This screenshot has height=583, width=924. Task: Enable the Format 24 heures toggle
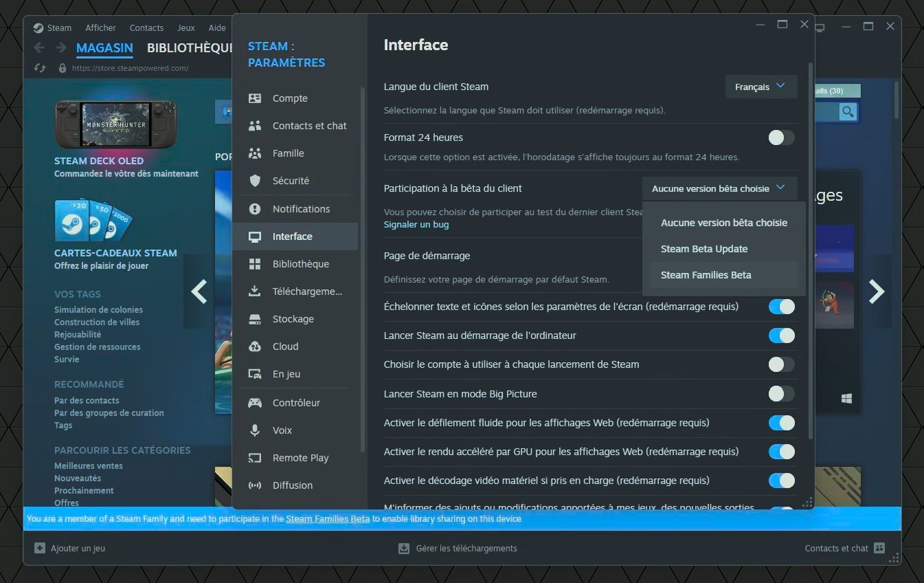(781, 137)
